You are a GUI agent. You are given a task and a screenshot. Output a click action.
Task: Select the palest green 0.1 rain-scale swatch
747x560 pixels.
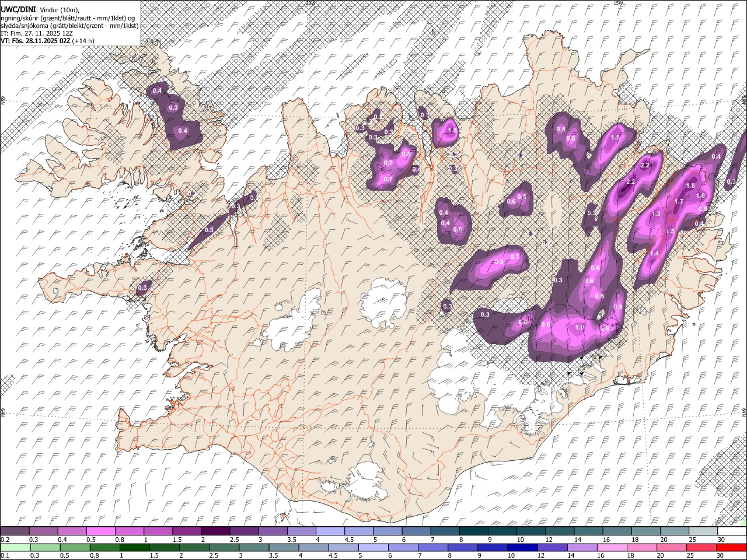tap(15, 547)
